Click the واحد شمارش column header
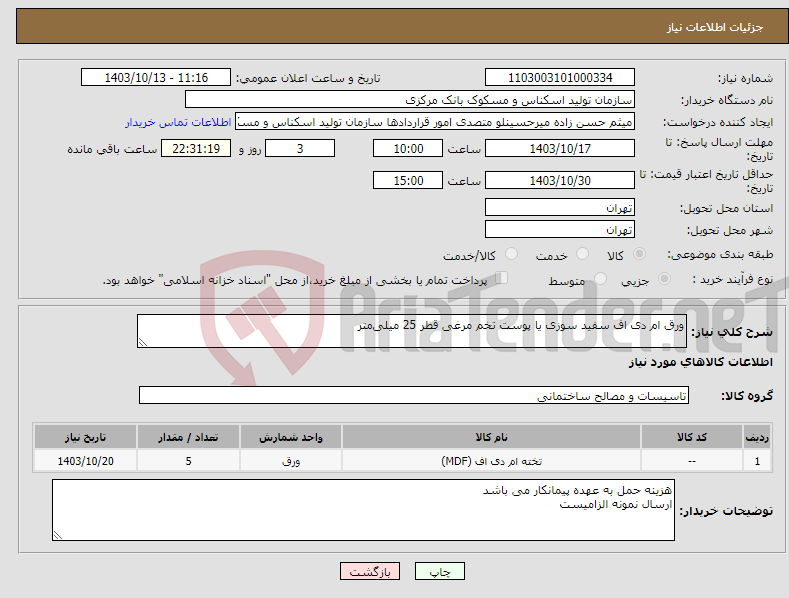 click(291, 437)
